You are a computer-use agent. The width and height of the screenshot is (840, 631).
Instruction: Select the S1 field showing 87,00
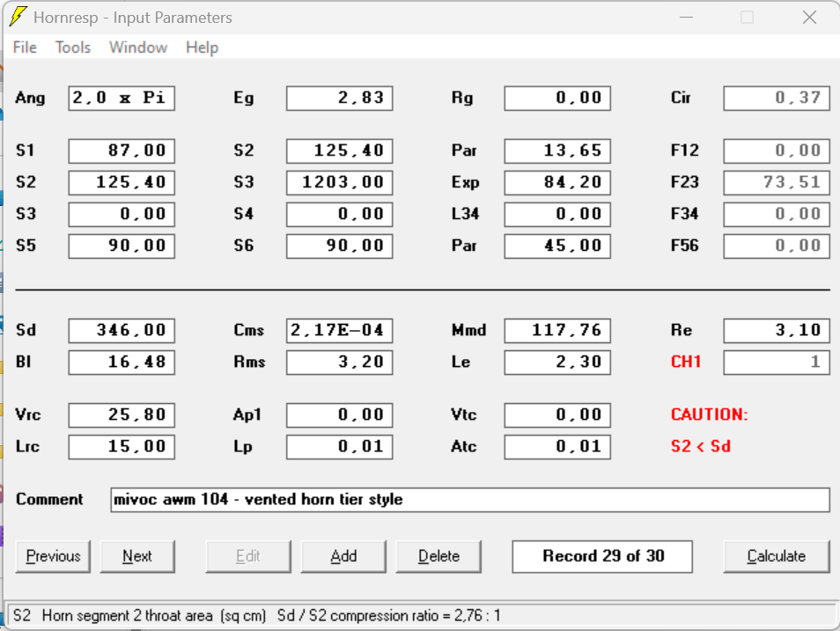click(x=122, y=150)
